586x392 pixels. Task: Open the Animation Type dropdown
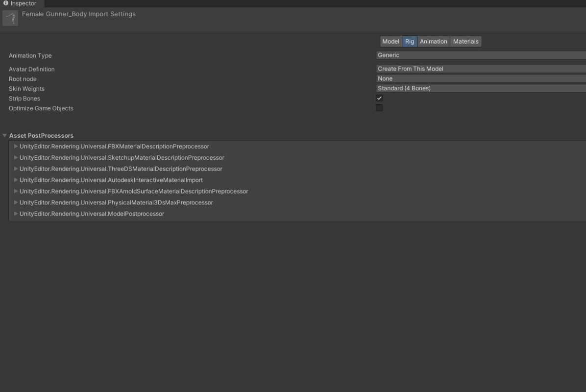(x=480, y=55)
